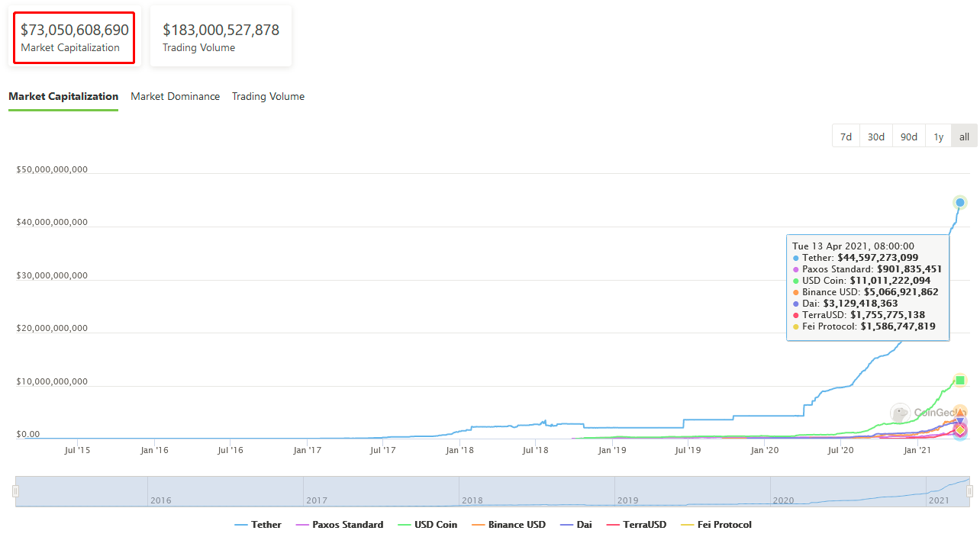Toggle the Tether series in the legend

(257, 525)
